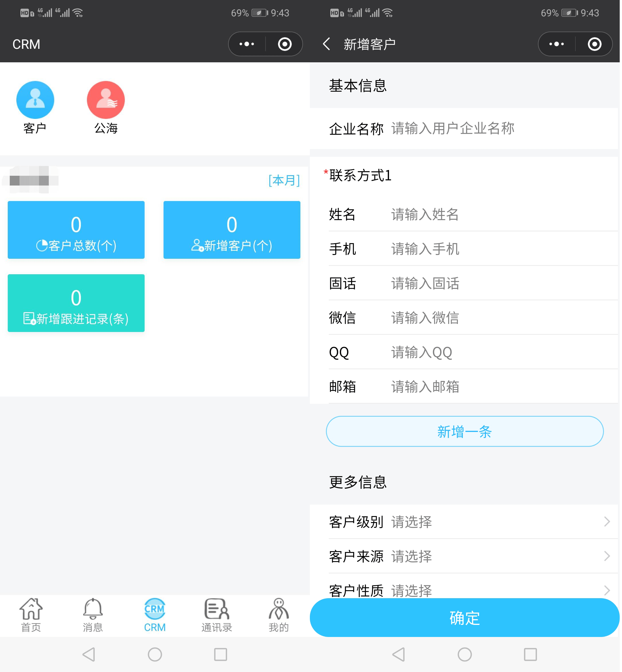Screen dimensions: 622x672
Task: Open the three-dot menu on CRM page
Action: [x=247, y=44]
